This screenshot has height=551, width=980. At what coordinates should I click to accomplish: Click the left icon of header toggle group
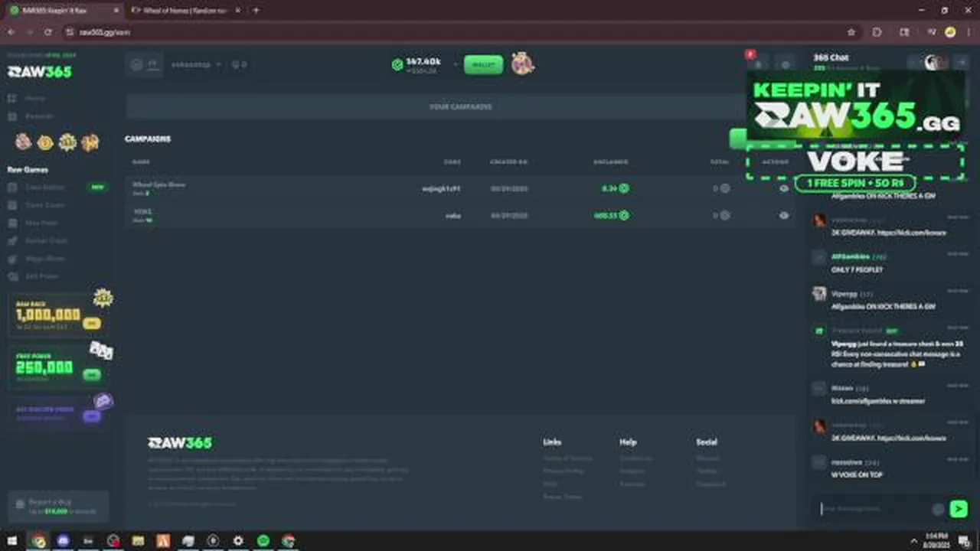coord(136,65)
